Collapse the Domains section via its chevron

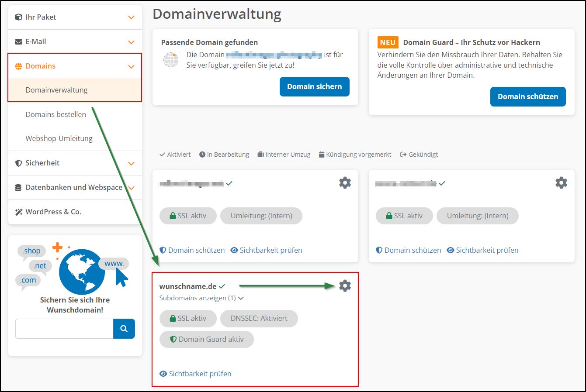[x=131, y=66]
